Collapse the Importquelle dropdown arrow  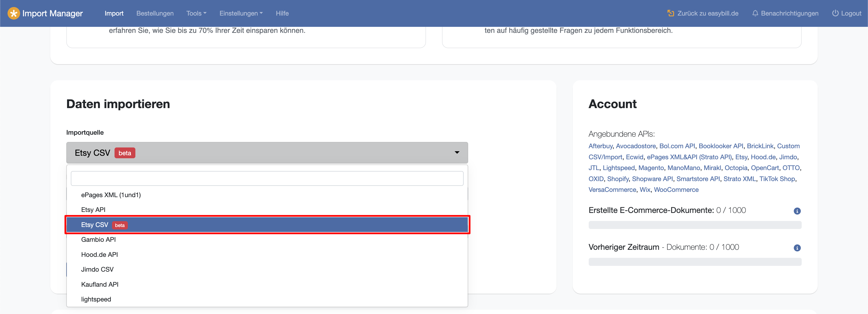click(x=457, y=153)
